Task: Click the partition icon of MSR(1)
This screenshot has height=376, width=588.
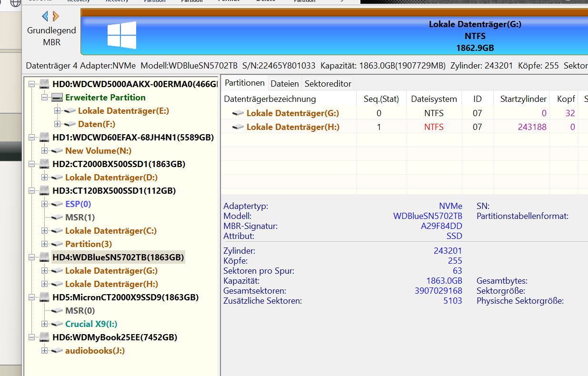Action: click(57, 218)
